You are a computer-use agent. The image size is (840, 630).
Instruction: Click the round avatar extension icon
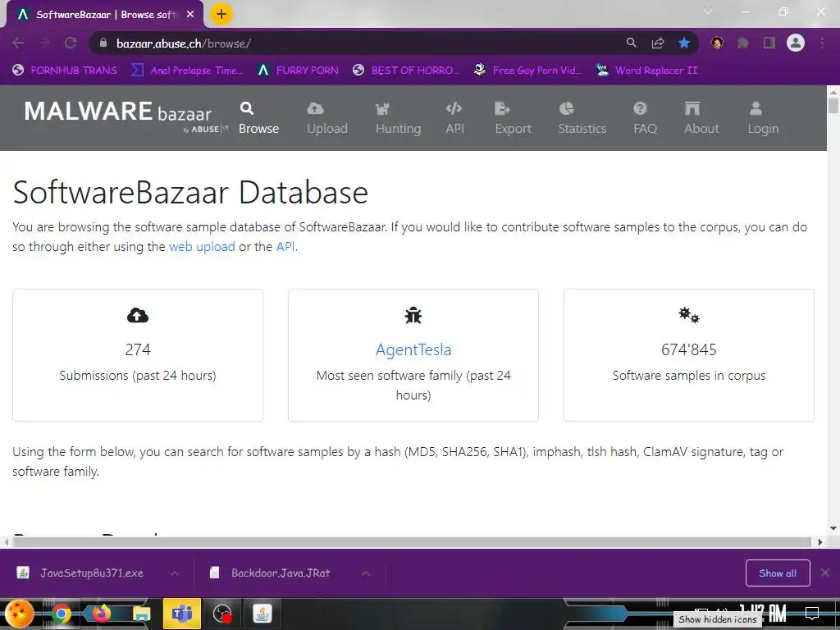(717, 43)
